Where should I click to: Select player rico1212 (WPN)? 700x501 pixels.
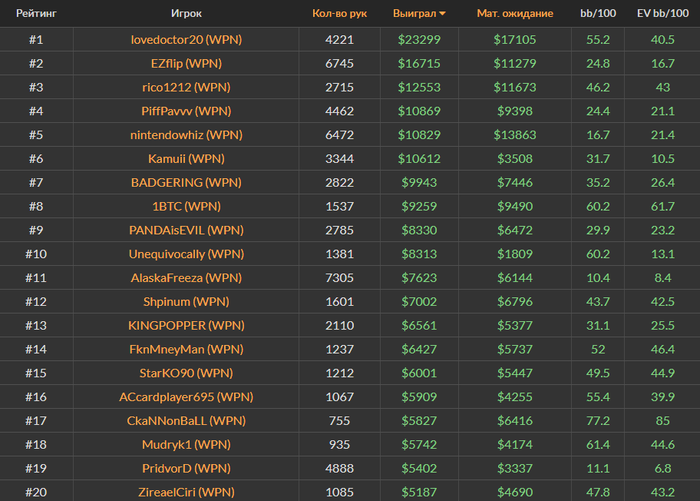pos(186,88)
